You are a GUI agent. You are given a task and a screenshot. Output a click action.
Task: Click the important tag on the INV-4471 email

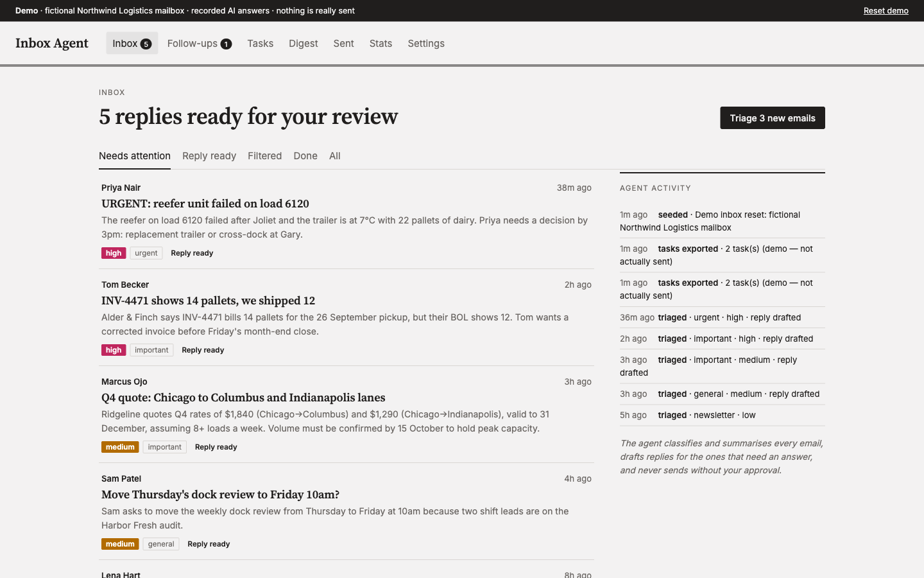[x=151, y=350]
